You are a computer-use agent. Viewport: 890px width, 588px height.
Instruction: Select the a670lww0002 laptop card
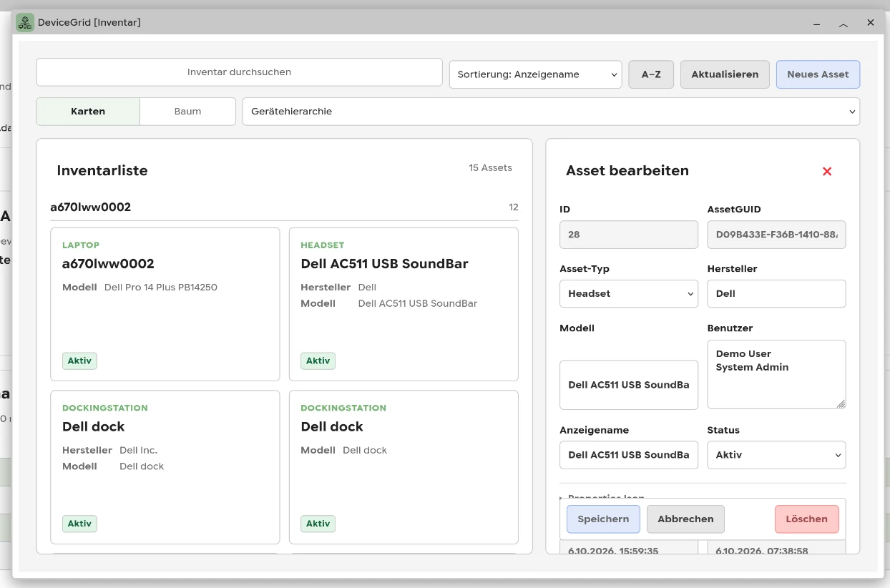(x=165, y=305)
